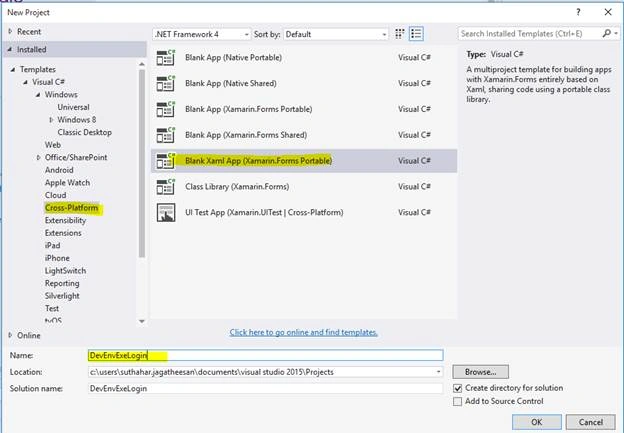The width and height of the screenshot is (624, 433).
Task: Click the project Name input field
Action: point(265,355)
